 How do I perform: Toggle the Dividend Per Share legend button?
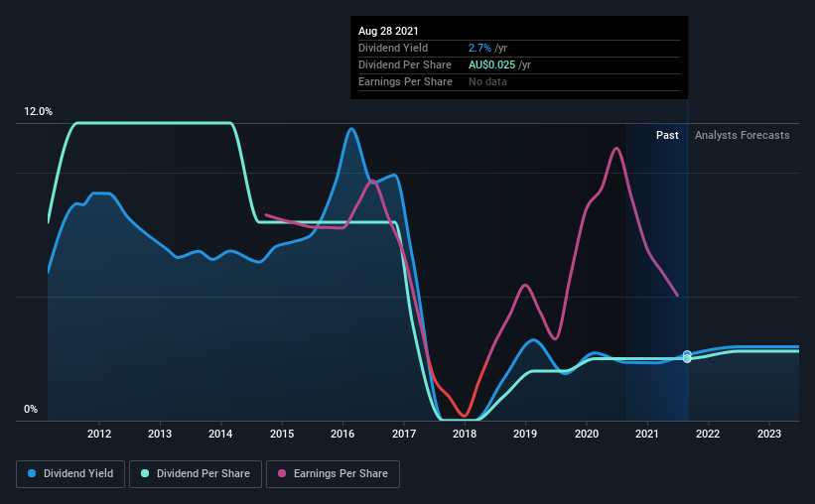click(x=196, y=474)
